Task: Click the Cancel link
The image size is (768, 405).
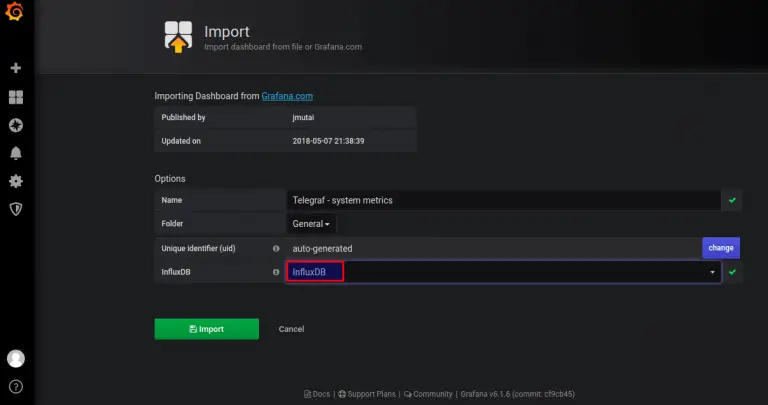Action: click(291, 329)
